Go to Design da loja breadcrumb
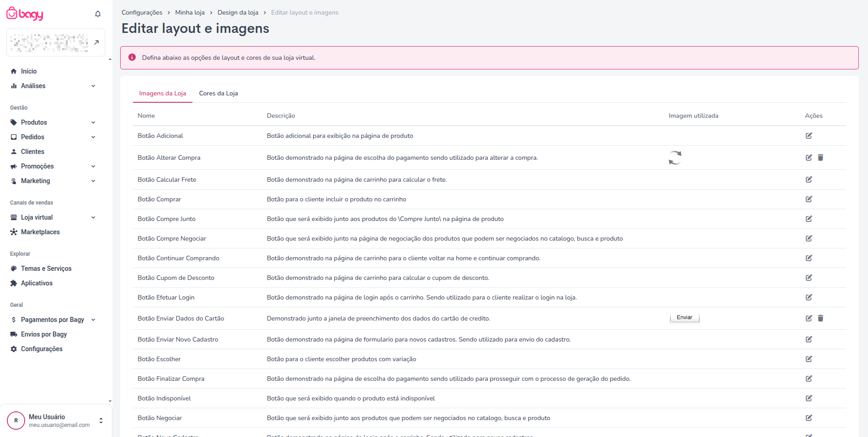This screenshot has width=868, height=437. (238, 12)
